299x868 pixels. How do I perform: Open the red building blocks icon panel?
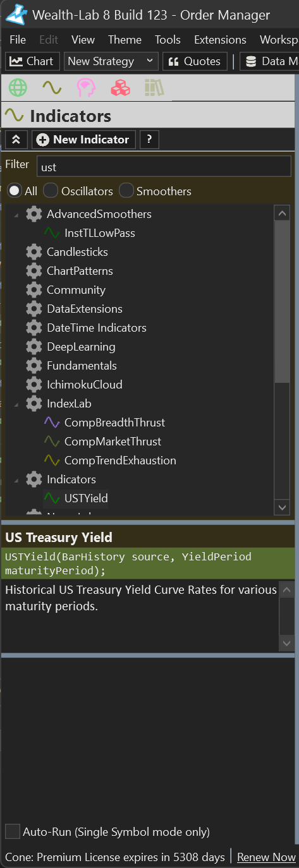(120, 88)
